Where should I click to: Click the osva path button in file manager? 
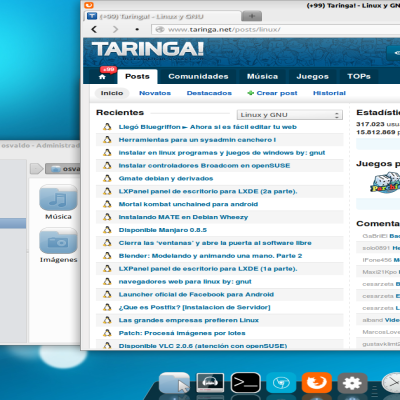(63, 169)
